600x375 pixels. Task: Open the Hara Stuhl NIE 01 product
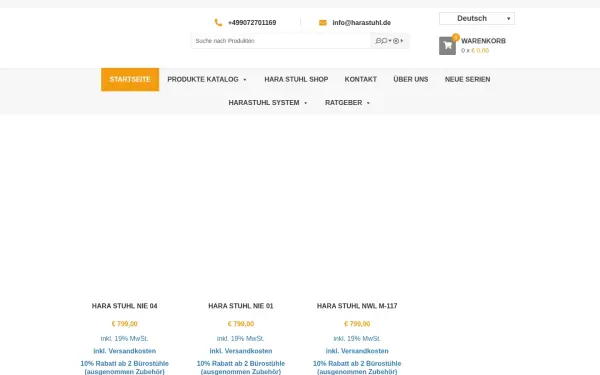241,306
